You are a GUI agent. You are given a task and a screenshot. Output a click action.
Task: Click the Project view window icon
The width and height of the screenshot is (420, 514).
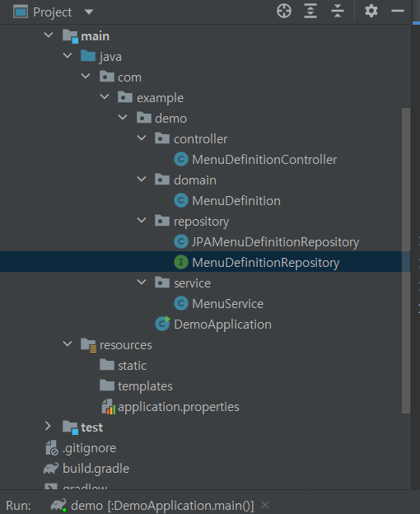[x=21, y=12]
